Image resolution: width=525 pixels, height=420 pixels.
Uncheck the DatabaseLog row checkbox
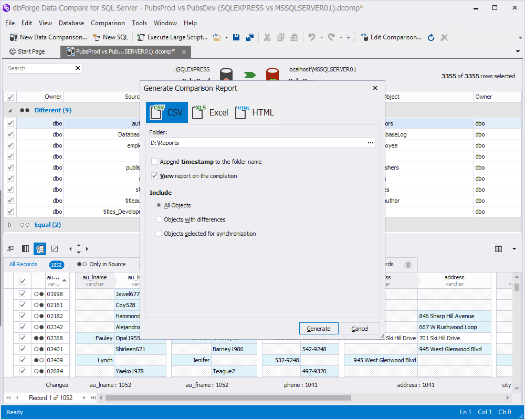point(10,134)
